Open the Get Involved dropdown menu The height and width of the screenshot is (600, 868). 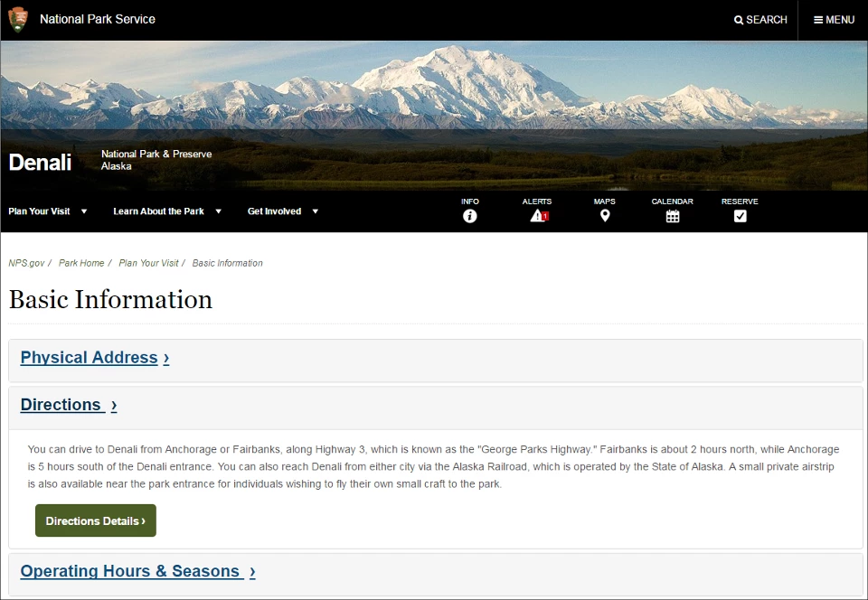276,211
